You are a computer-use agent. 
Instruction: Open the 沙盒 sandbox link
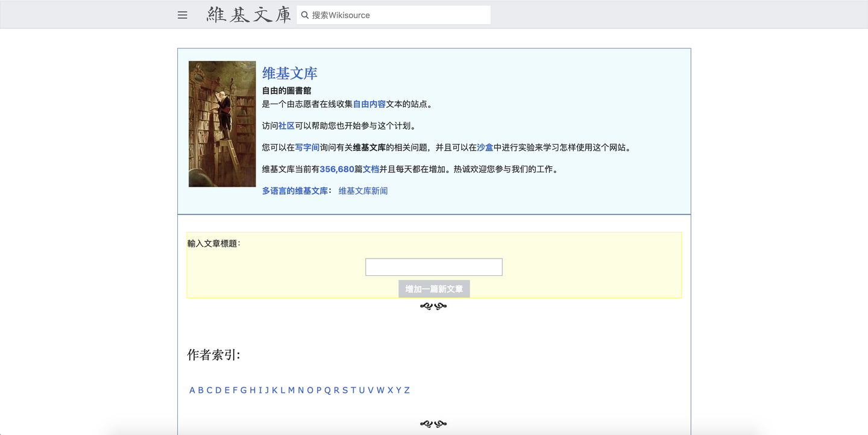point(485,147)
